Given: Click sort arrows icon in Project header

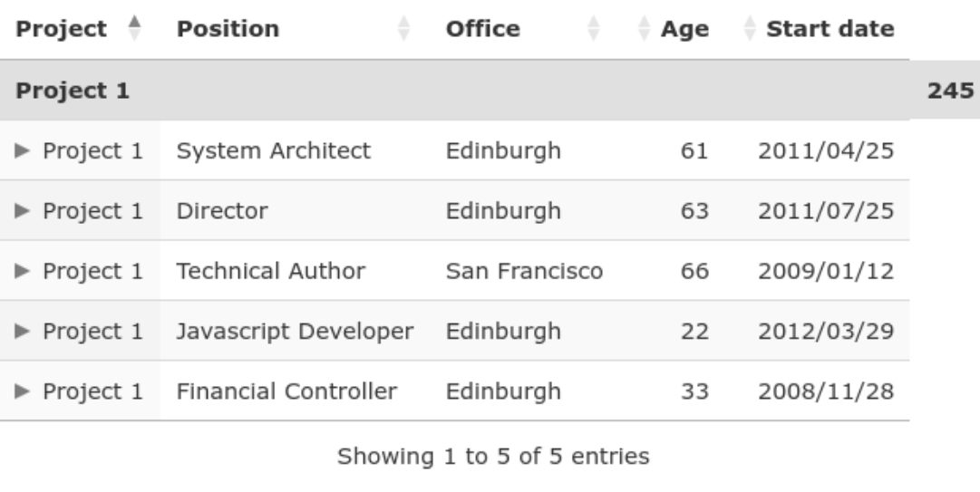Looking at the screenshot, I should click(x=134, y=29).
